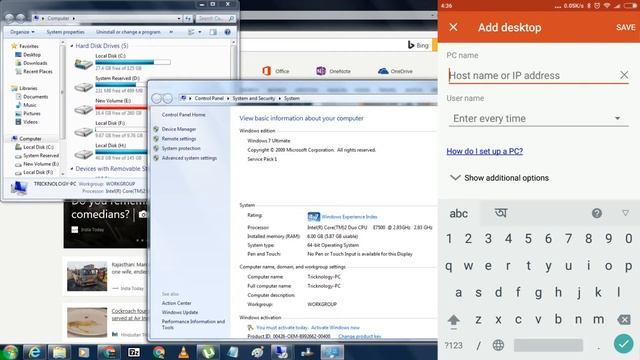Click Activate Windows now link
The image size is (640, 360).
[x=335, y=328]
